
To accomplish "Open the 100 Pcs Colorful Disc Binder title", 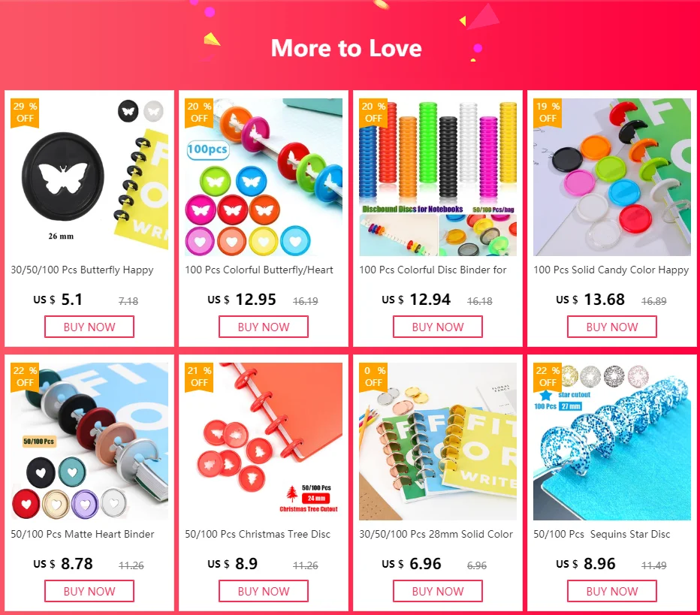I will (433, 270).
